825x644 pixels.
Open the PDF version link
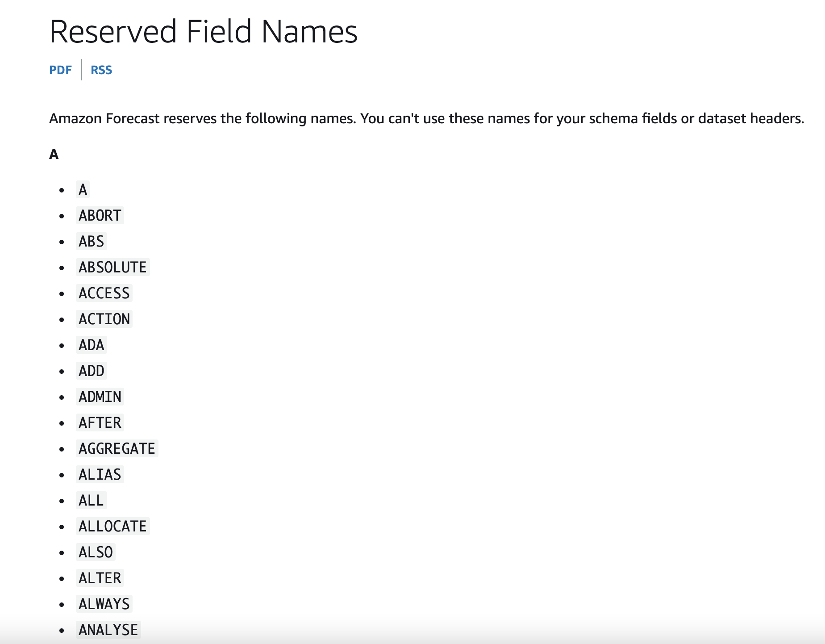(60, 70)
